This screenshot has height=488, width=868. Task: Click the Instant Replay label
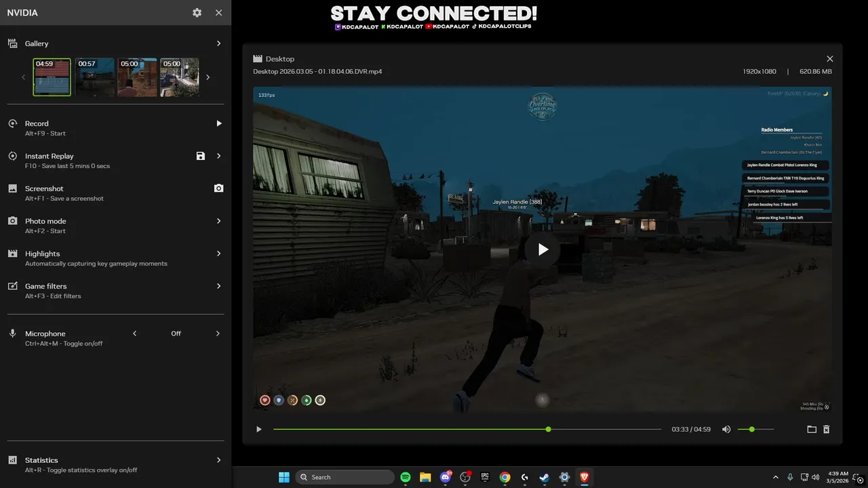coord(50,156)
